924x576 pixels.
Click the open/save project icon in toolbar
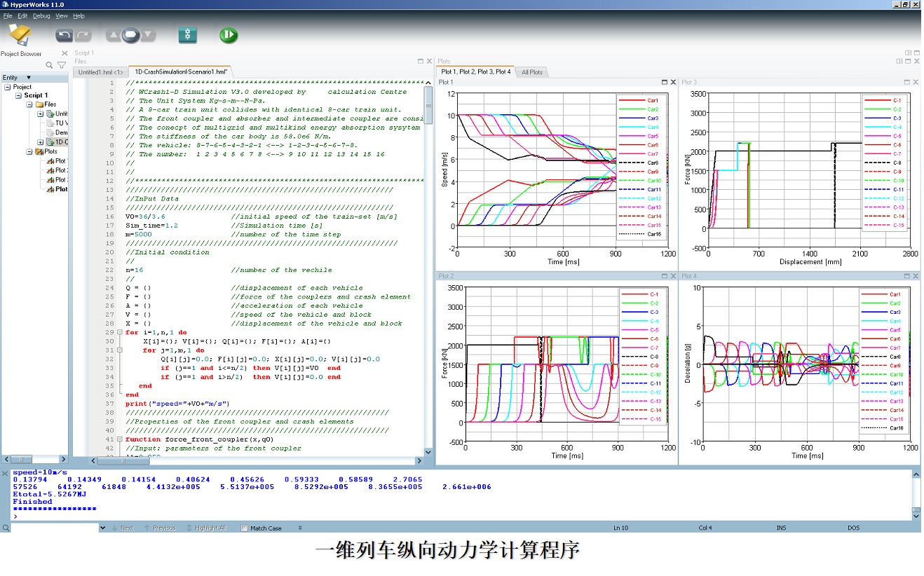tap(19, 34)
